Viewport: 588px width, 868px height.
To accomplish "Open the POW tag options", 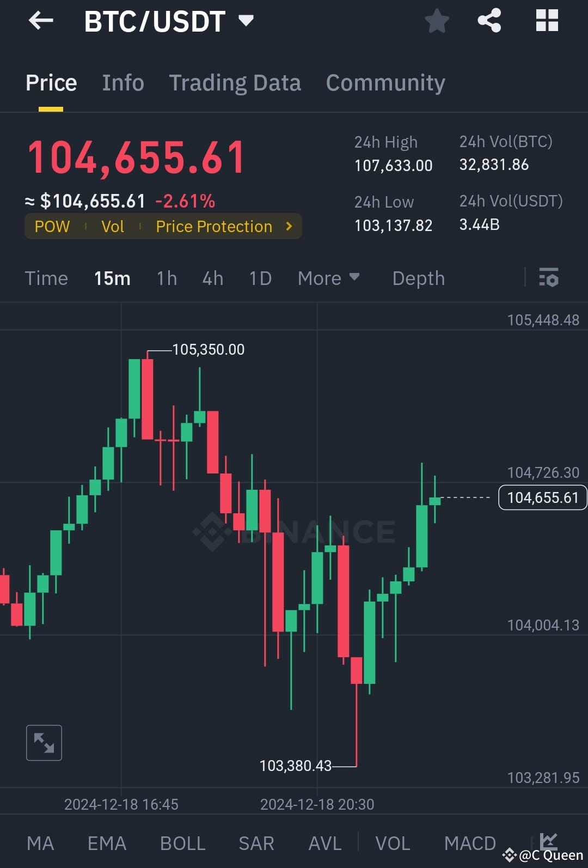I will click(x=52, y=226).
